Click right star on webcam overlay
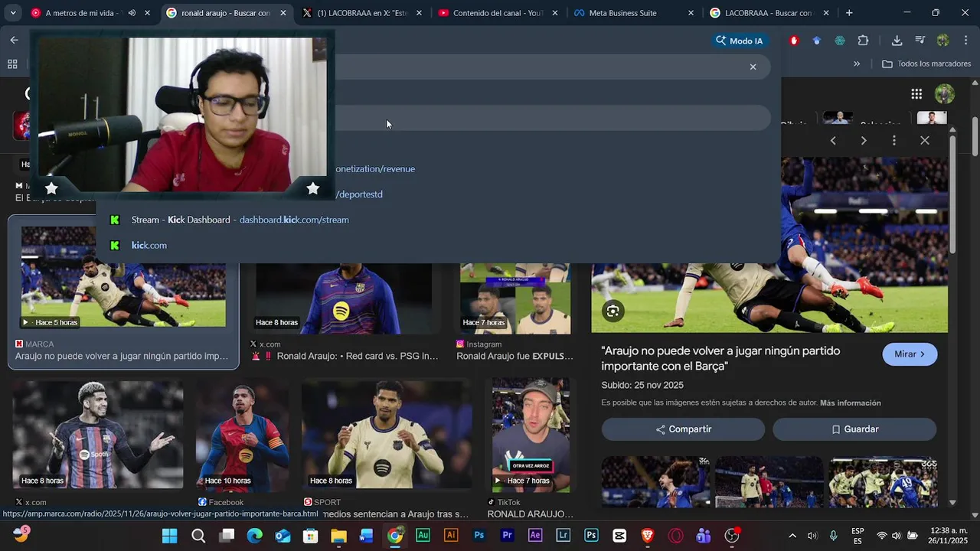This screenshot has height=551, width=980. (312, 188)
